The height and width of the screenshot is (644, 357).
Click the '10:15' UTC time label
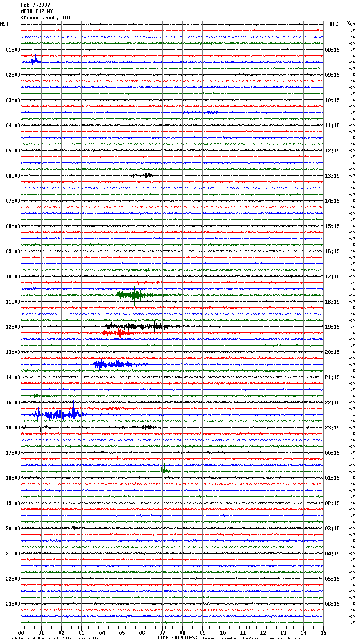click(332, 100)
